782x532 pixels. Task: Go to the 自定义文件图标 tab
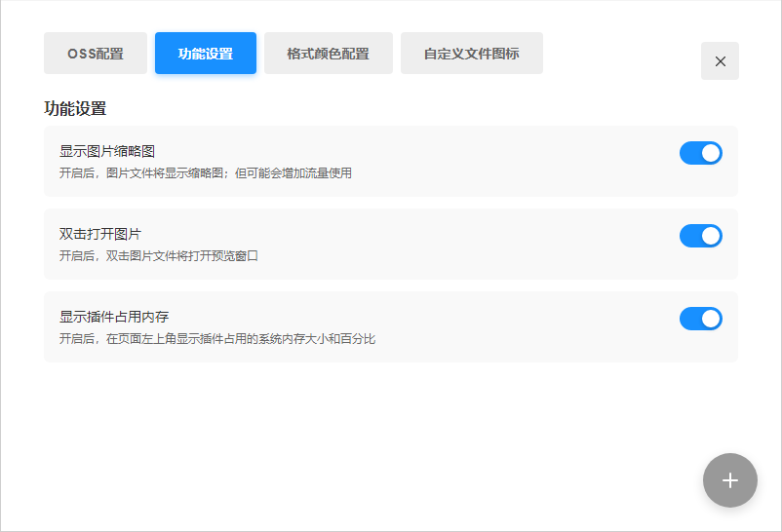(x=471, y=54)
